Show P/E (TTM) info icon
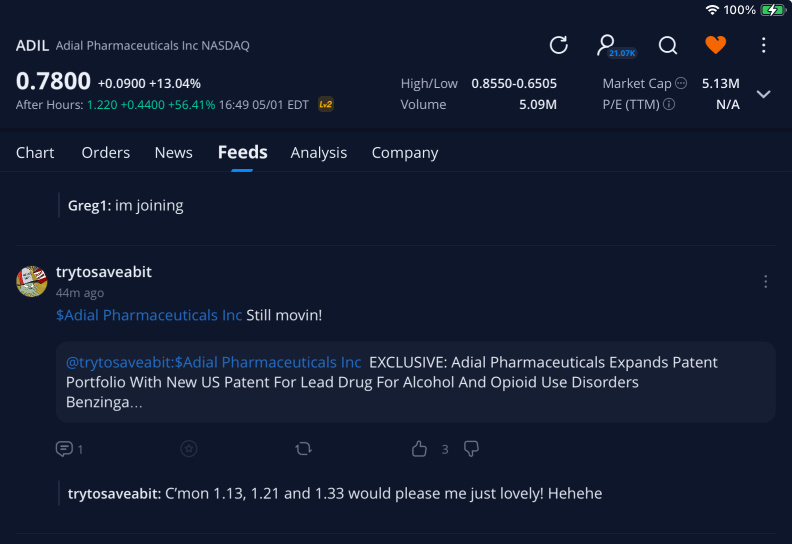The image size is (792, 544). point(669,104)
